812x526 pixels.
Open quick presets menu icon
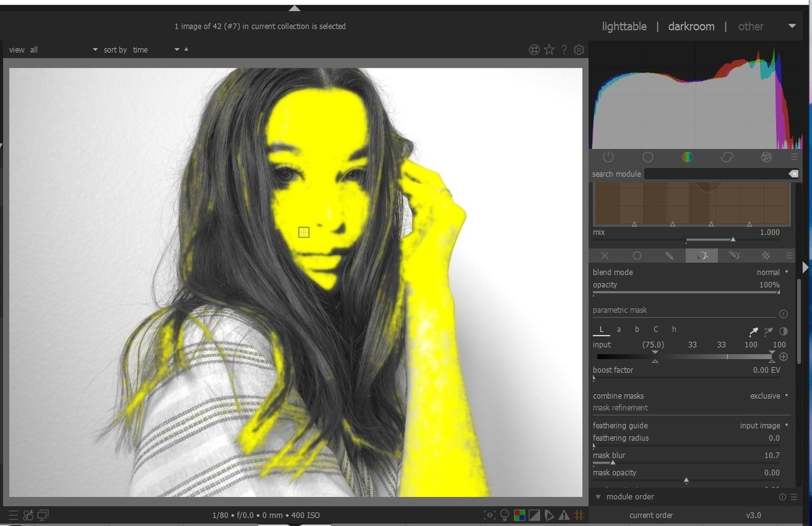point(14,515)
